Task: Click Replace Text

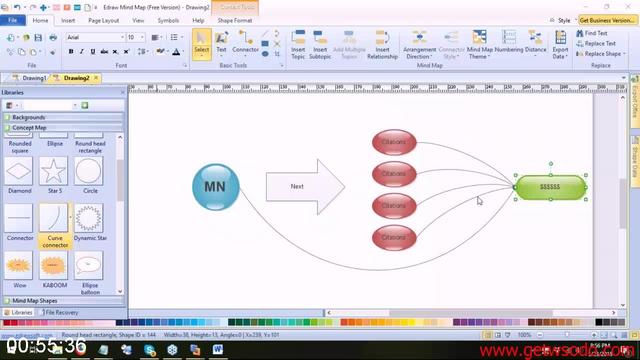Action: point(596,43)
